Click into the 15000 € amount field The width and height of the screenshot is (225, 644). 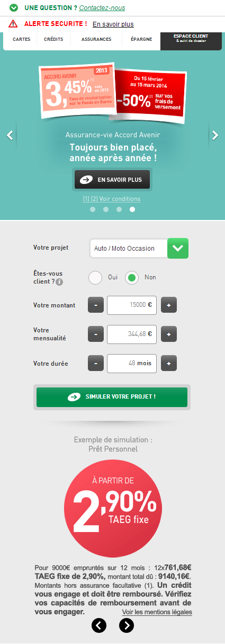132,305
